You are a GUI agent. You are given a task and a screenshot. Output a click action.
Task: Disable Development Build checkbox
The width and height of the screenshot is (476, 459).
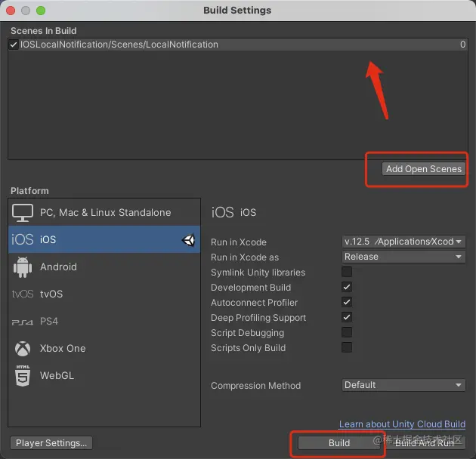(x=347, y=287)
